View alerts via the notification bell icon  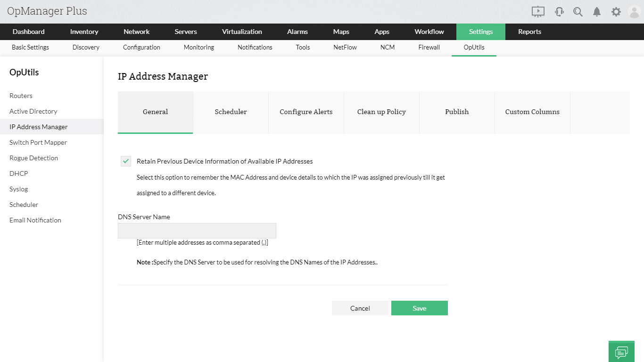tap(597, 11)
